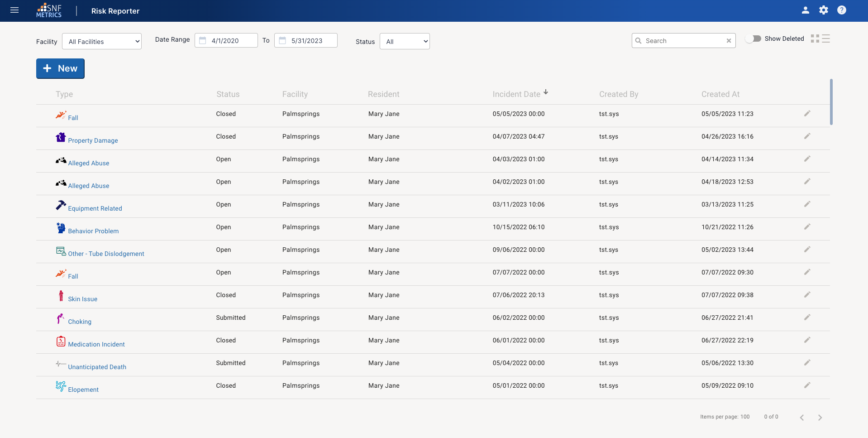Go to the previous page

pyautogui.click(x=801, y=417)
